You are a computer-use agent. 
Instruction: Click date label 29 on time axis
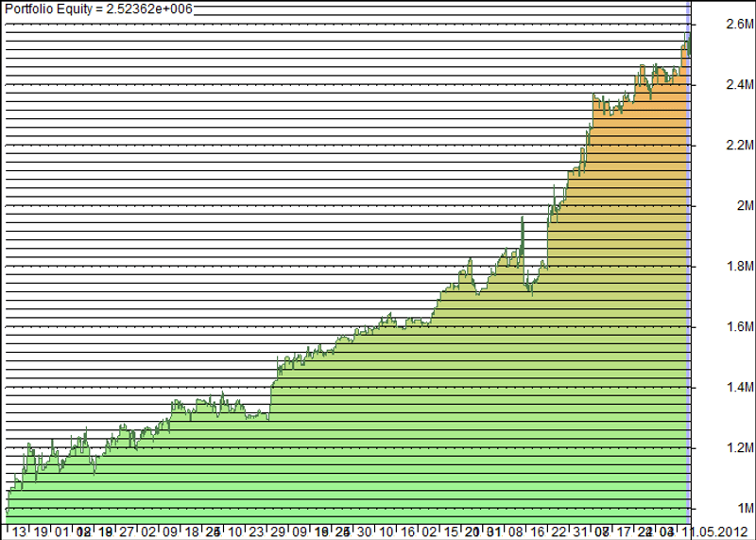(x=278, y=532)
